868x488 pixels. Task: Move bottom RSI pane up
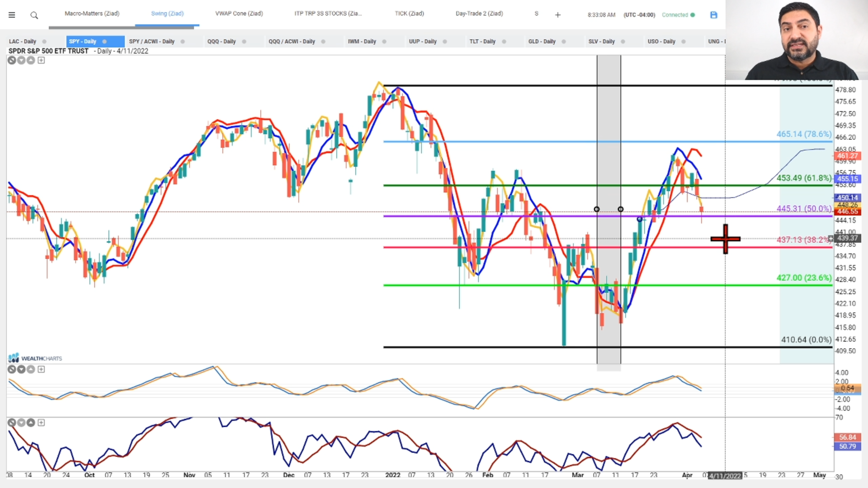(31, 422)
